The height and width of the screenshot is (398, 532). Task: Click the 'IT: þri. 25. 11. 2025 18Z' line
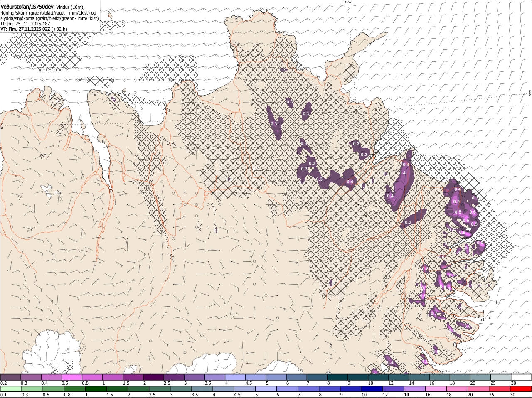click(x=25, y=24)
